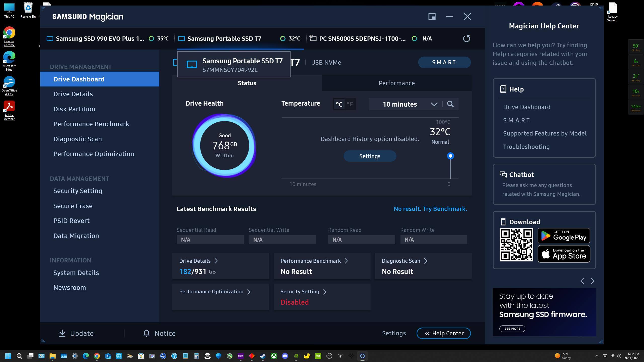
Task: Click No result. Try Benchmark link
Action: click(x=430, y=209)
